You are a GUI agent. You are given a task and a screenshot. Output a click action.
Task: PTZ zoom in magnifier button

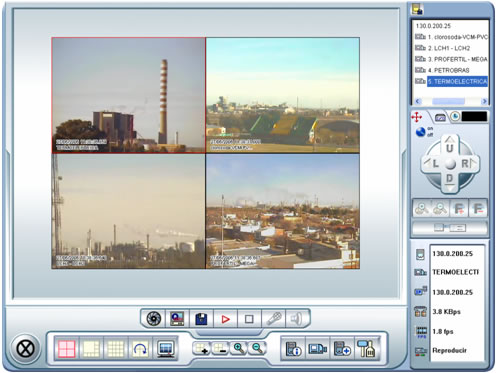(x=422, y=209)
